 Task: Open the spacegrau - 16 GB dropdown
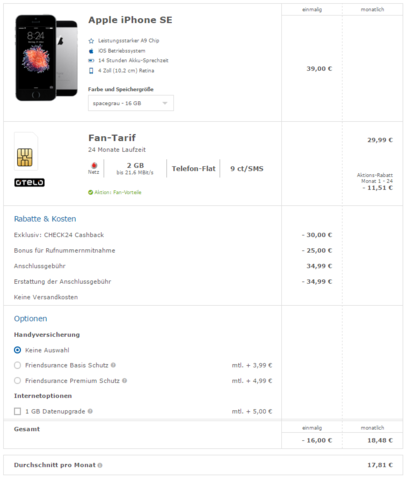[x=131, y=103]
